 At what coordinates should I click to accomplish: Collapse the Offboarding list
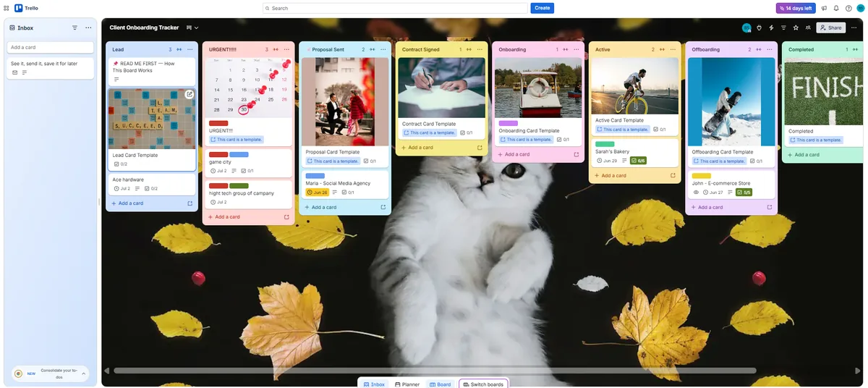[x=758, y=49]
